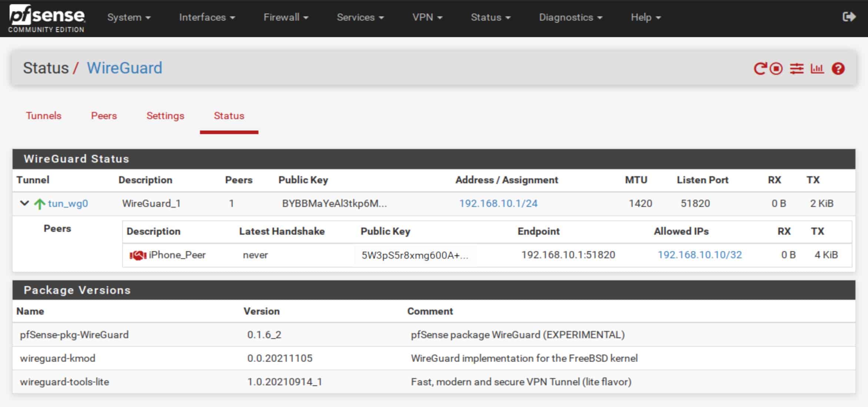
Task: Open the Interfaces dropdown menu
Action: pos(207,17)
